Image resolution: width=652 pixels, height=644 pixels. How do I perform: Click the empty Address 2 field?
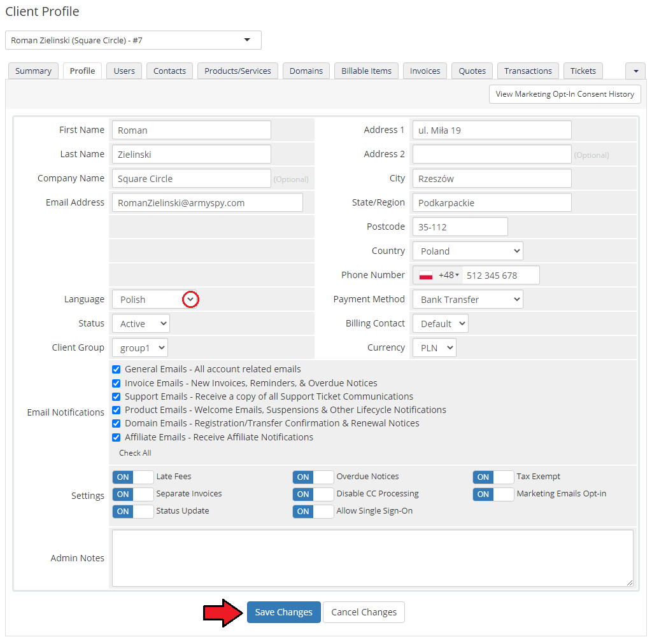(492, 154)
